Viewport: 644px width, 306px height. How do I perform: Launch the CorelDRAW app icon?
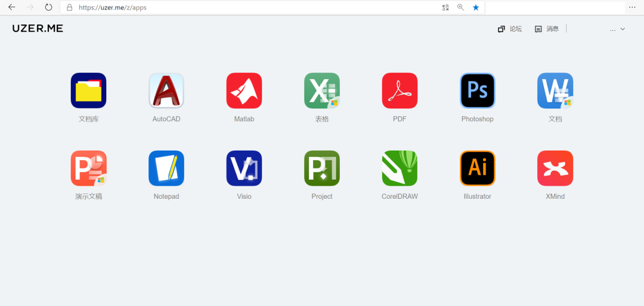pos(400,168)
